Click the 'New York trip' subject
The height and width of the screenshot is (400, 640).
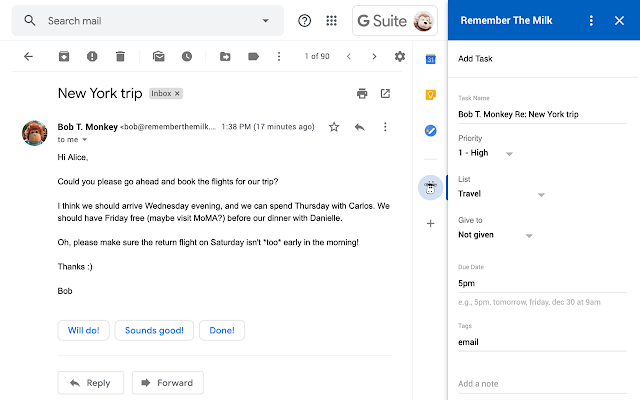(x=100, y=93)
